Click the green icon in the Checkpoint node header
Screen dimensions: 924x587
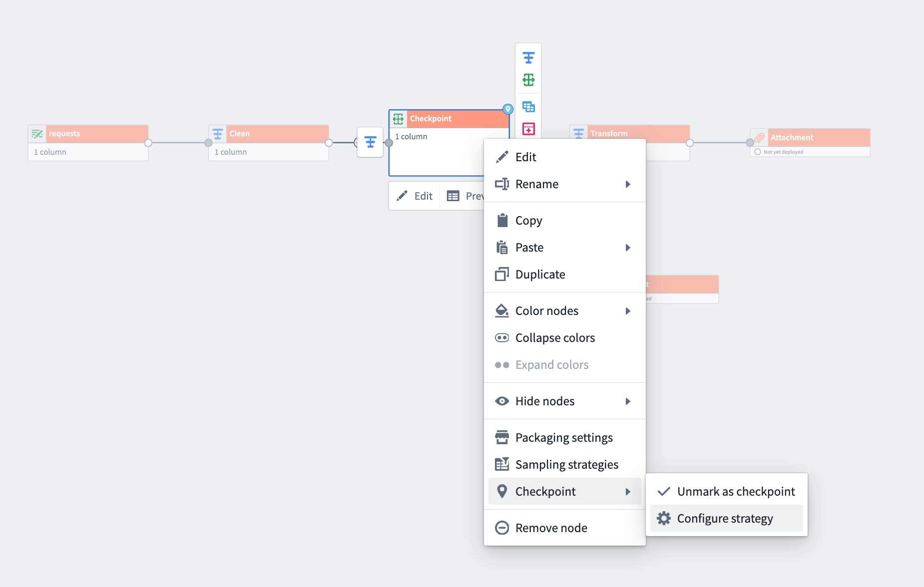[x=399, y=119]
